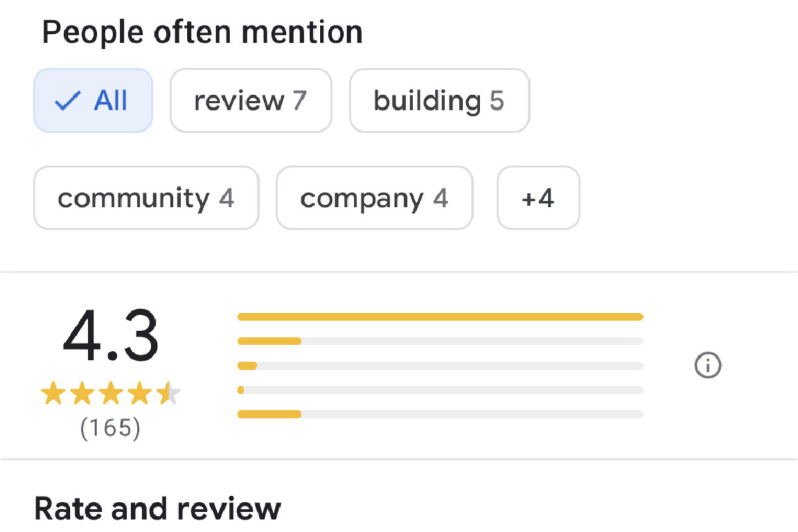Click the one-star rating bar
The height and width of the screenshot is (532, 798).
tap(440, 414)
